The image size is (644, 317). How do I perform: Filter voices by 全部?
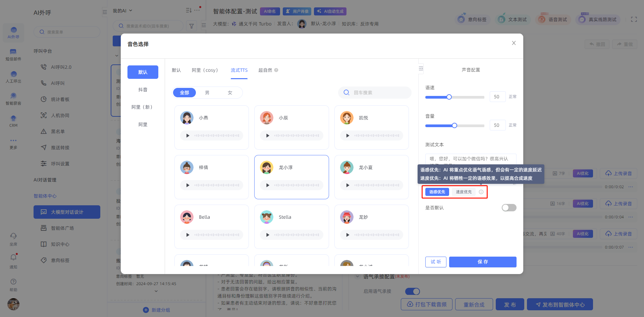(184, 93)
